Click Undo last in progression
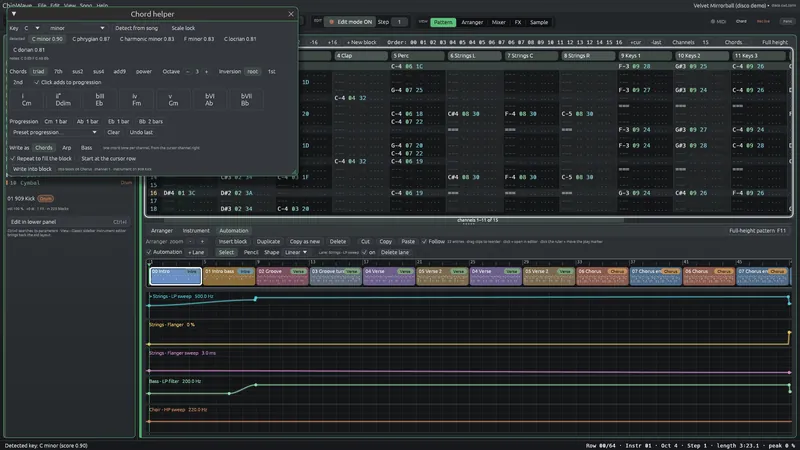Screen dimensions: 800x450 [141, 132]
